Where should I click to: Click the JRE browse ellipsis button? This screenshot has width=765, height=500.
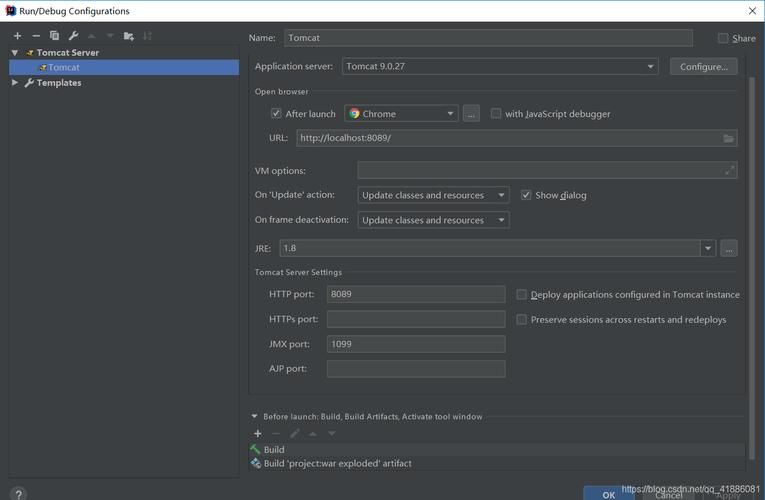728,248
